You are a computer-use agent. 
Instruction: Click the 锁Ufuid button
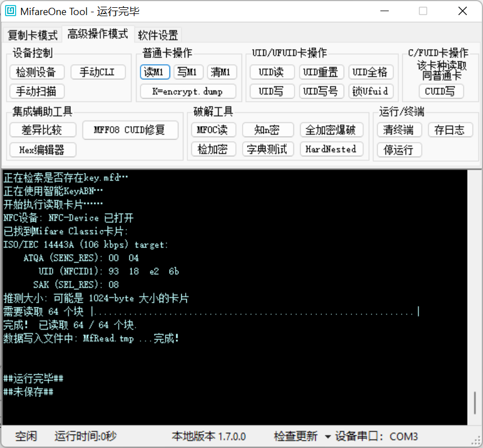click(370, 91)
